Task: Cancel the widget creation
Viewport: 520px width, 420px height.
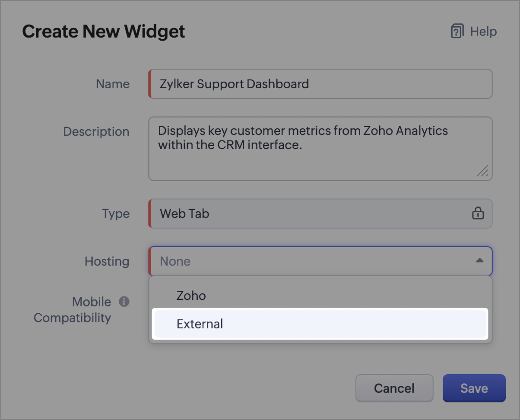Action: (394, 388)
